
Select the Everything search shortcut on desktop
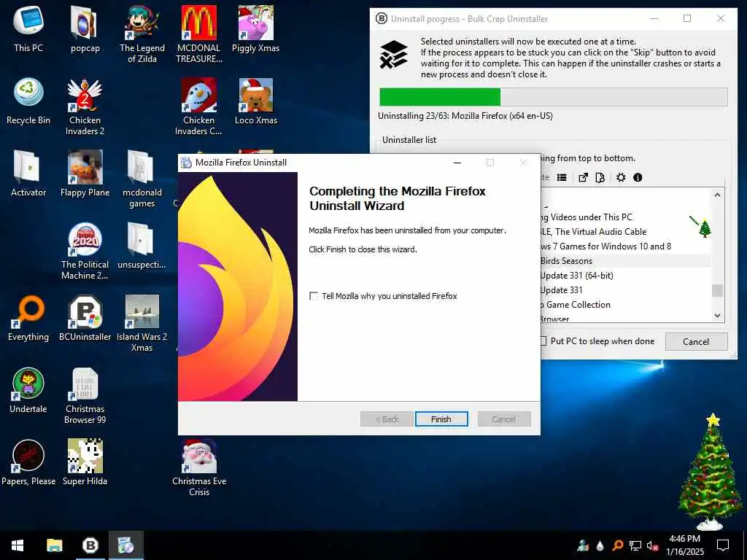(28, 318)
